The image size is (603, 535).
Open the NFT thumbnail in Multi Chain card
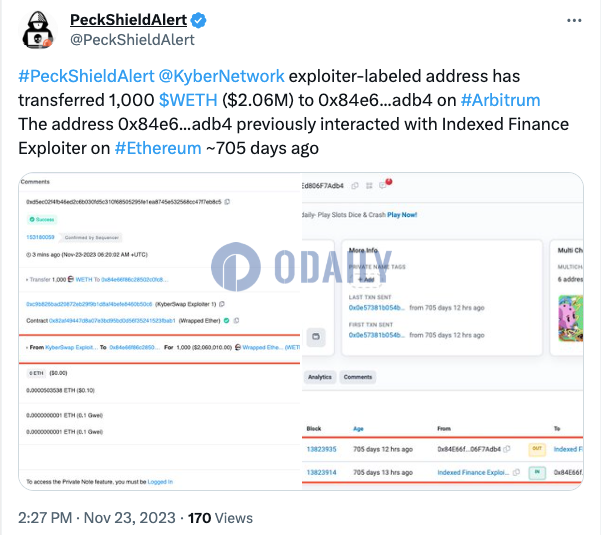pos(571,318)
